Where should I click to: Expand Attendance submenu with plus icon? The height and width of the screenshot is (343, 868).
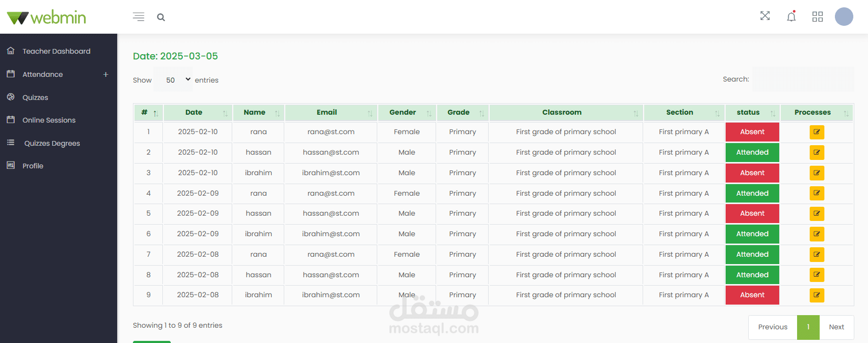point(106,74)
